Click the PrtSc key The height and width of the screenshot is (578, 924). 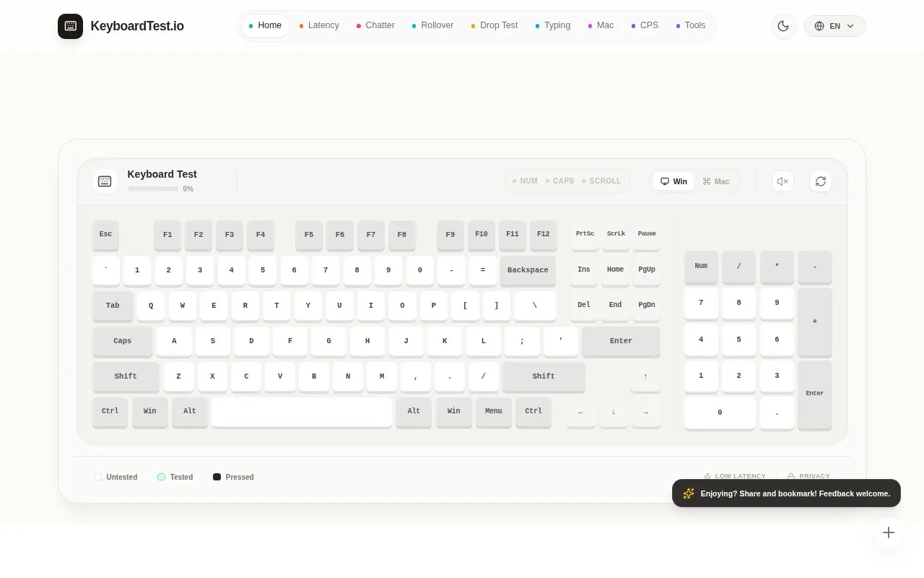(585, 234)
